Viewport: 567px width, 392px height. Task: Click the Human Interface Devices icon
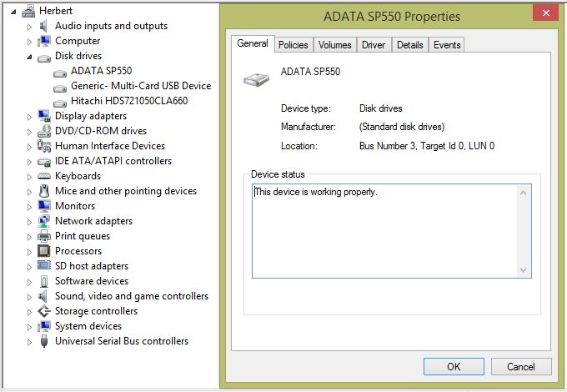pos(44,146)
